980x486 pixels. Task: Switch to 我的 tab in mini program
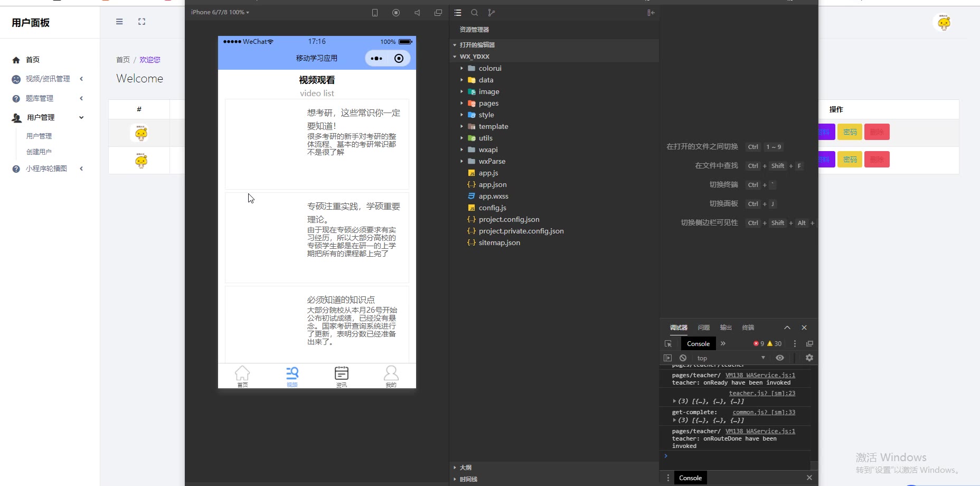(x=391, y=377)
